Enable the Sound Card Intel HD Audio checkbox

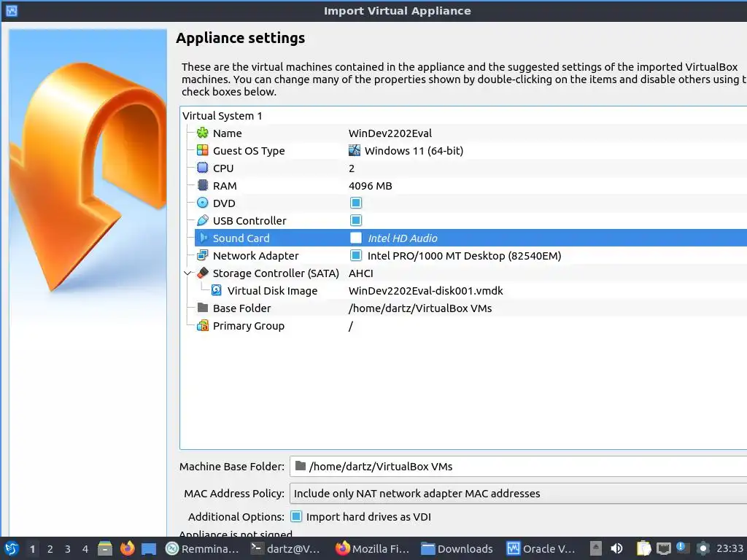(356, 238)
